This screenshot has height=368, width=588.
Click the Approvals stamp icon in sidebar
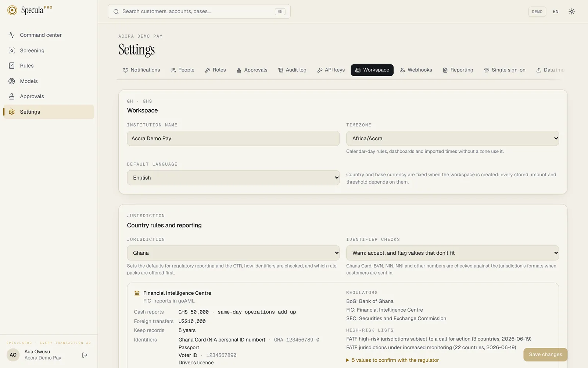(x=12, y=96)
